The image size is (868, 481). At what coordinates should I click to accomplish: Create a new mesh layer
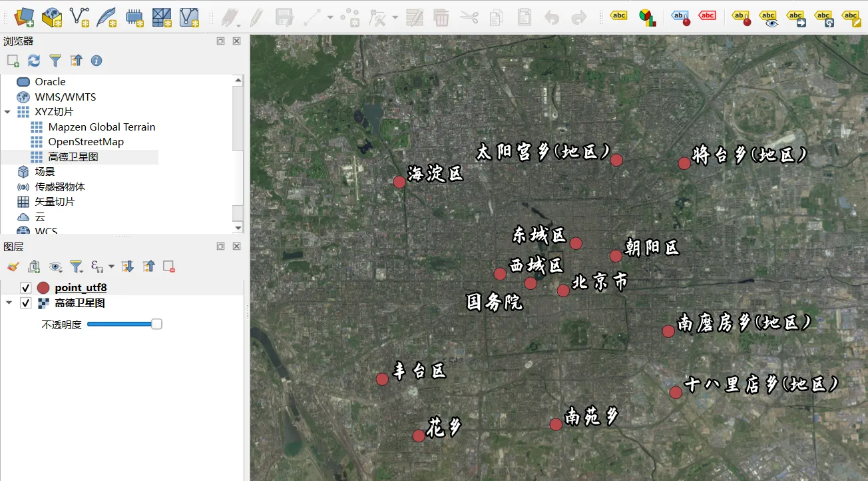coord(162,17)
